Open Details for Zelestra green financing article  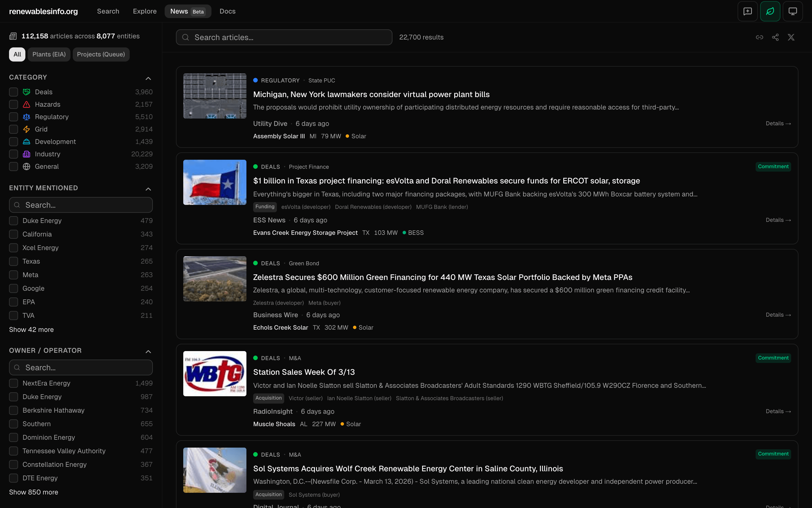click(778, 315)
